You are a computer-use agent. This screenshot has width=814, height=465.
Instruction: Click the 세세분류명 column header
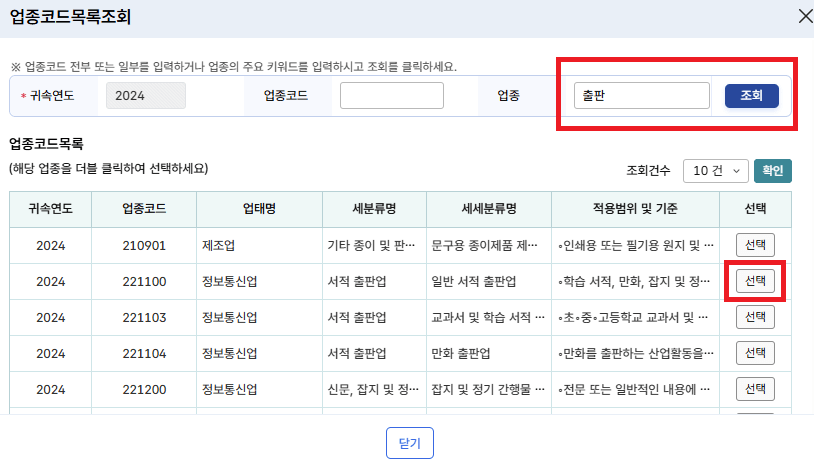(x=489, y=209)
